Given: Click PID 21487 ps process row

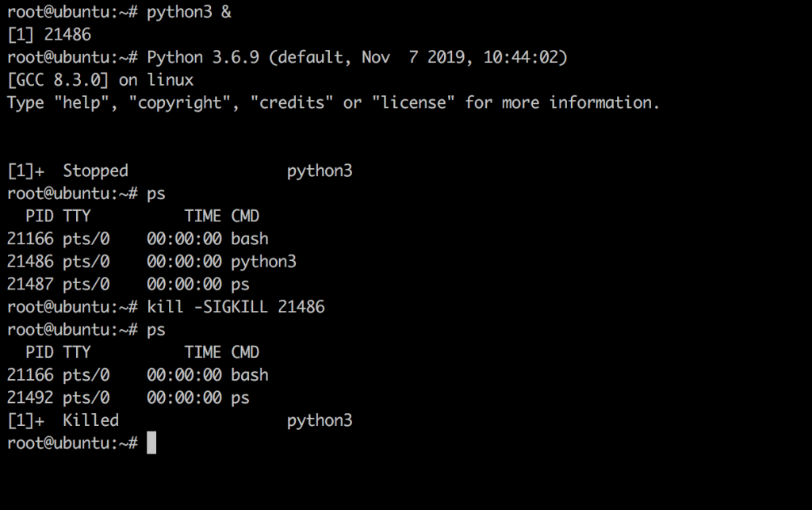Looking at the screenshot, I should pos(128,284).
